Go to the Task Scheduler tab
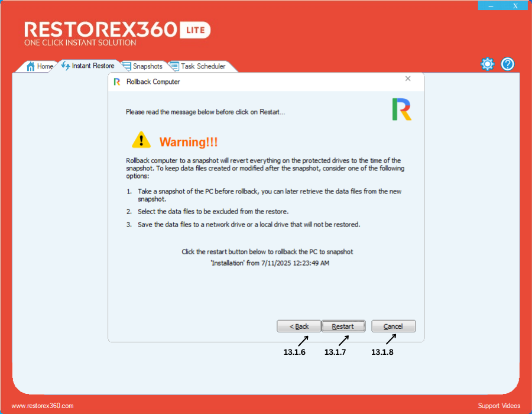This screenshot has width=532, height=414. click(198, 66)
